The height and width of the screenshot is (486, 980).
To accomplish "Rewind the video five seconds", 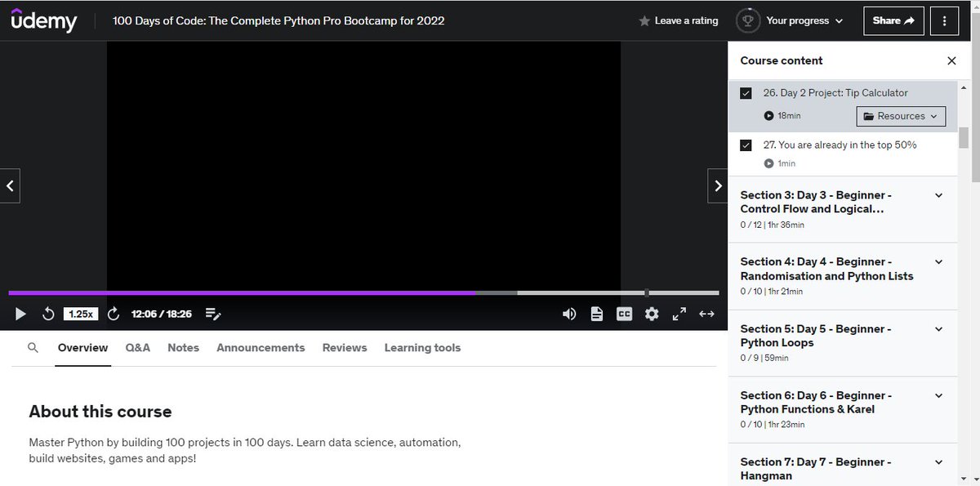I will (x=48, y=314).
